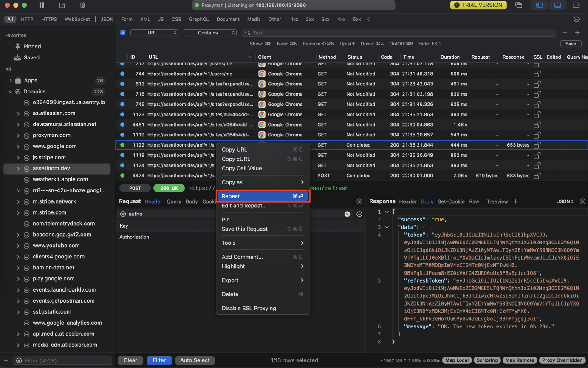Clear the autho search field

(x=347, y=214)
